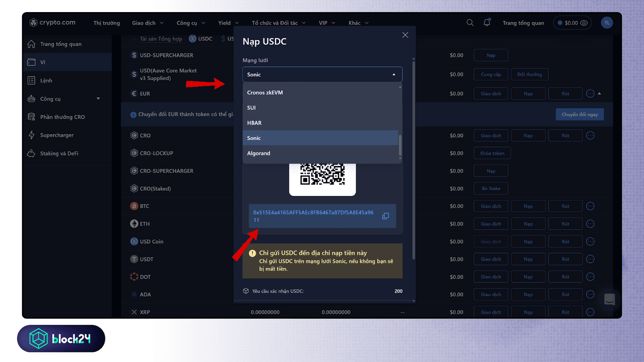Expand Tổ chức và Đối tác menu
Screen dimensions: 644x362
click(x=279, y=23)
